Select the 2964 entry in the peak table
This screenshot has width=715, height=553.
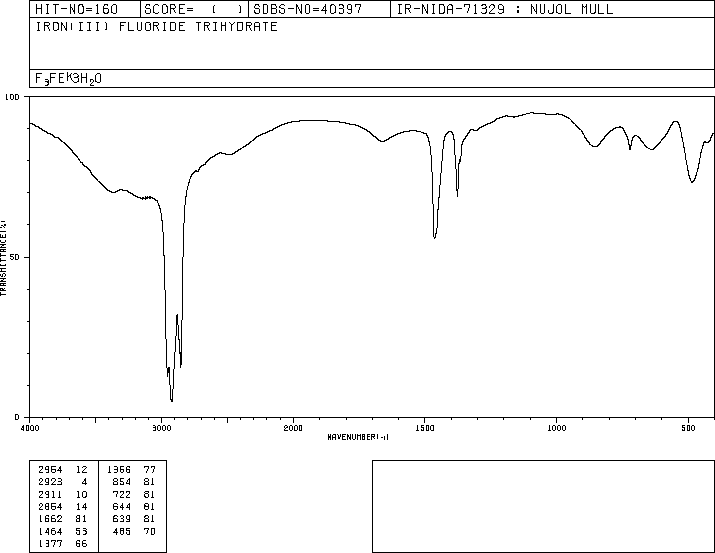50,470
